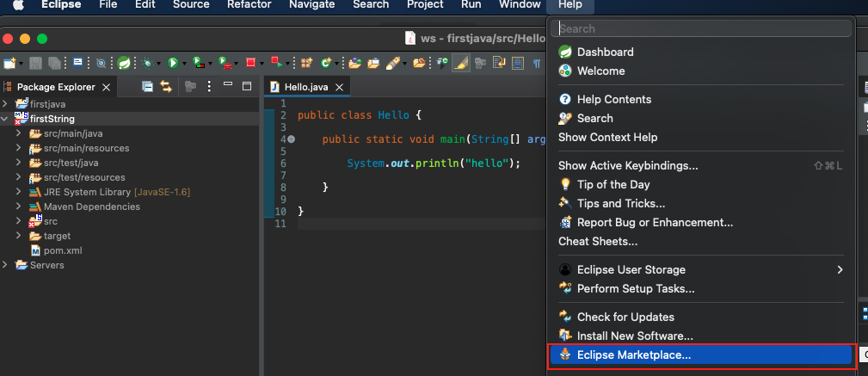The image size is (868, 376).
Task: Click the Debug bug icon
Action: 147,63
